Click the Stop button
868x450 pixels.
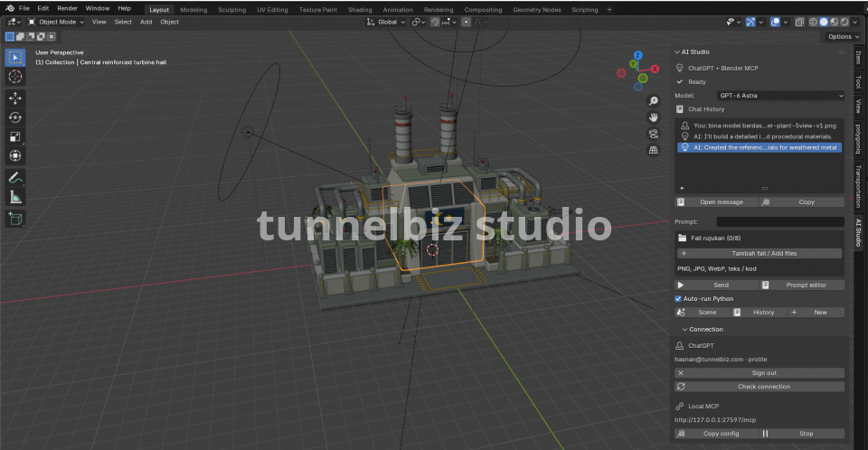(x=802, y=434)
